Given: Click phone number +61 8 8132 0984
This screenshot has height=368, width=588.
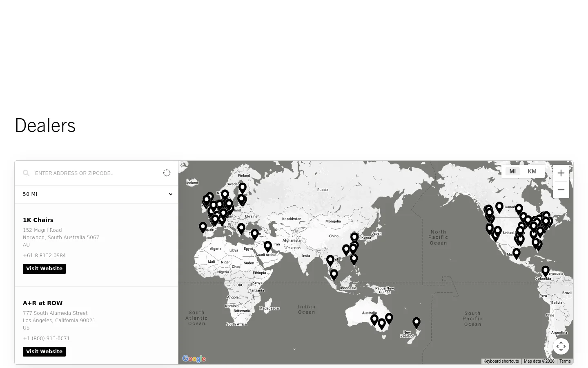Looking at the screenshot, I should [x=44, y=256].
